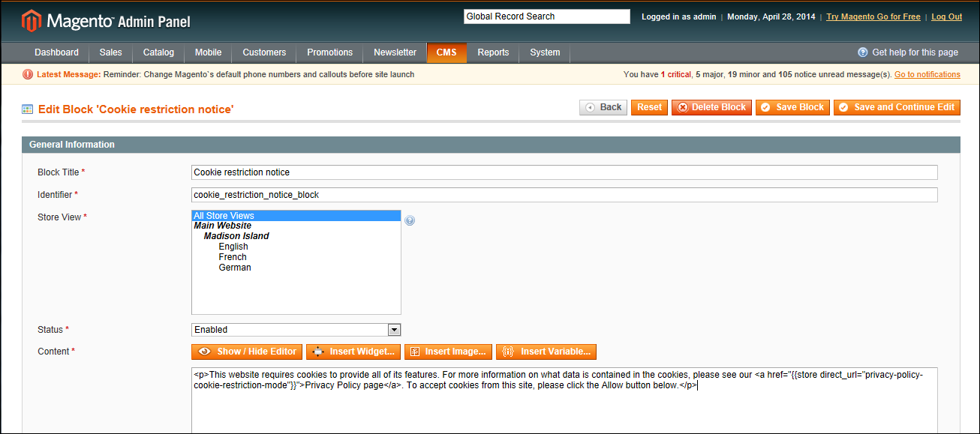Click the Back button
The width and height of the screenshot is (980, 434).
click(603, 107)
